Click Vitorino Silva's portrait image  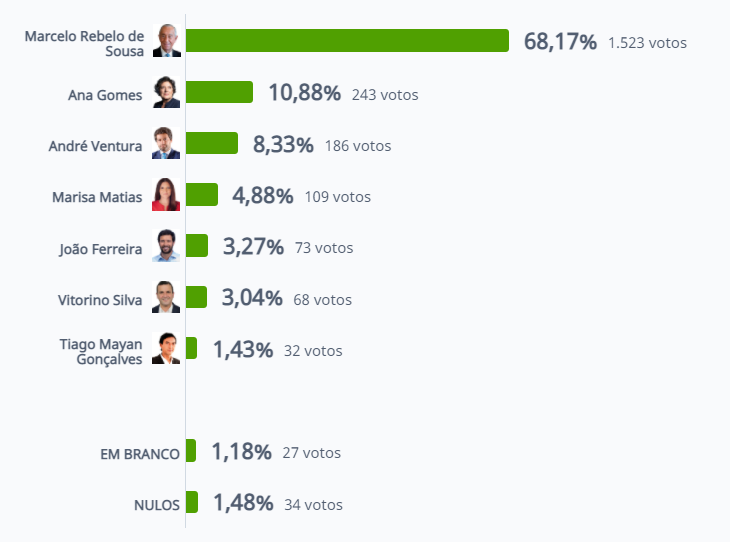166,297
